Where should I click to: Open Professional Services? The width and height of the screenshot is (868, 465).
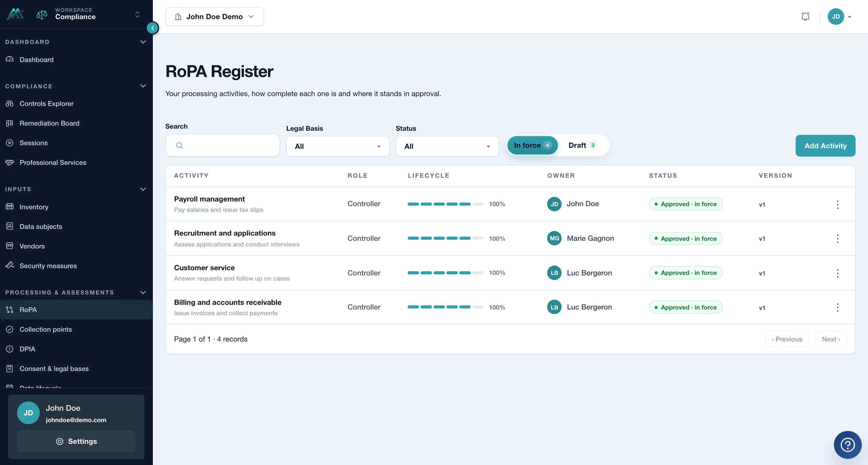76,162
